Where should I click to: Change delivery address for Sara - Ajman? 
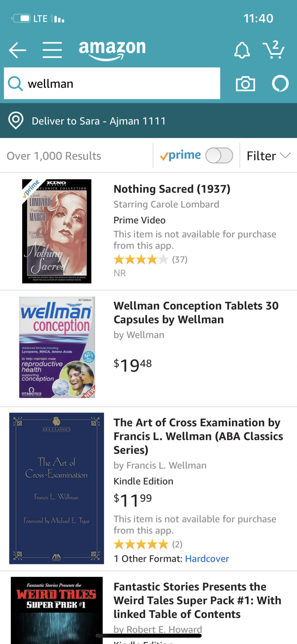coord(99,121)
